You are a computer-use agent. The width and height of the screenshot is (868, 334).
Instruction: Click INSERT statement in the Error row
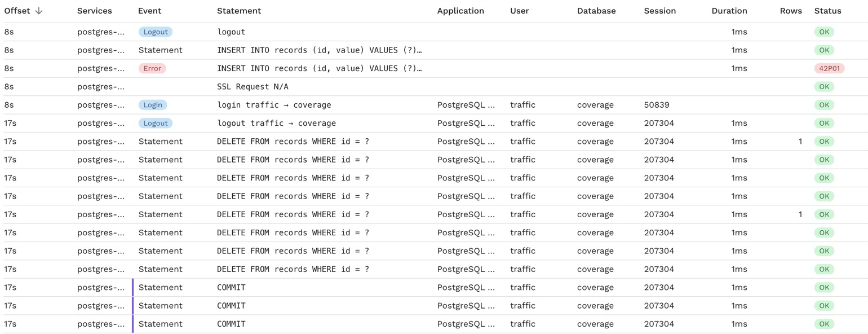[320, 68]
